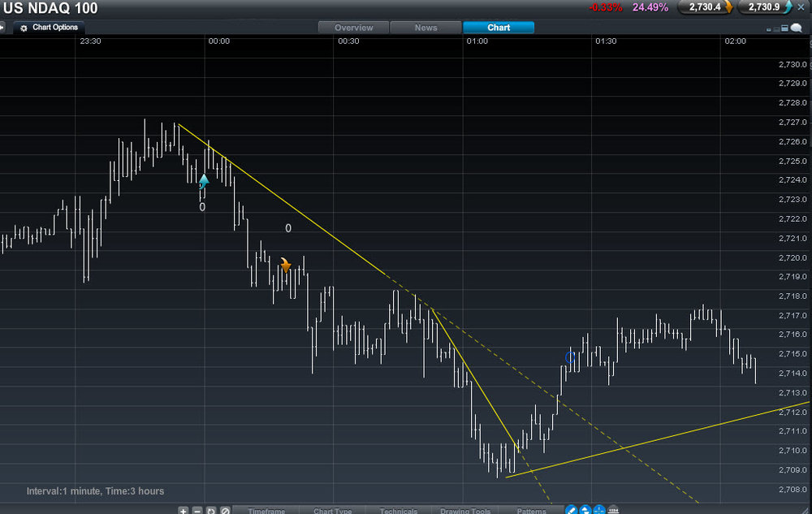Open the Chart Type menu
812x514 pixels.
332,511
